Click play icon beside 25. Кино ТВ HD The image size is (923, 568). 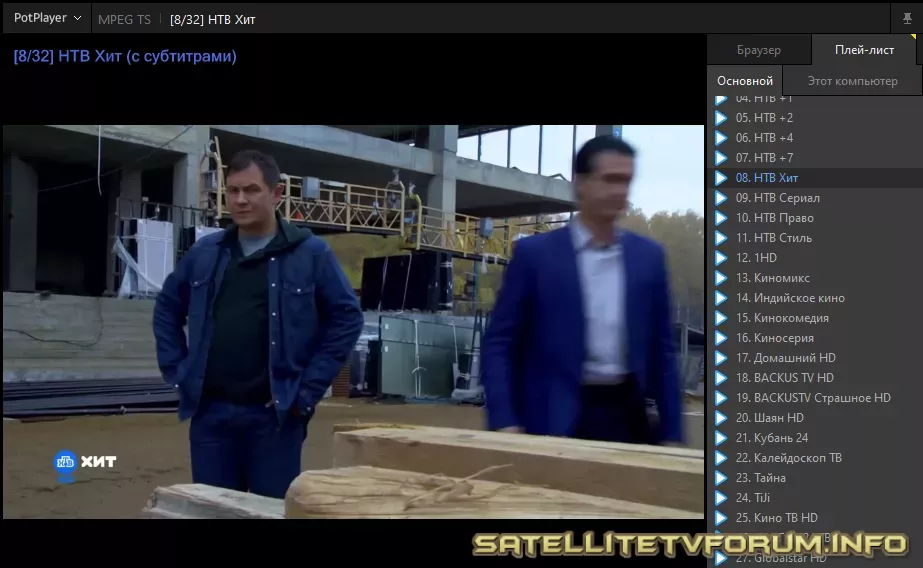tap(721, 518)
